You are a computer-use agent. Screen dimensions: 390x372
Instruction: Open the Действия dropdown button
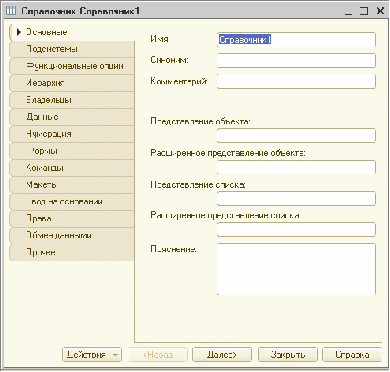coord(92,355)
